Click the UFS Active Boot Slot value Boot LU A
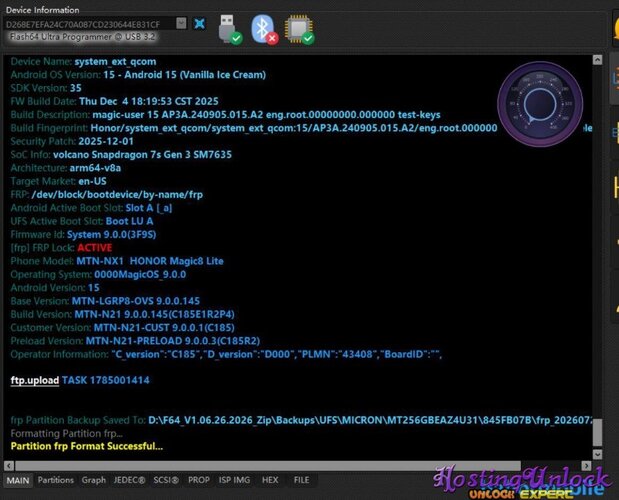The height and width of the screenshot is (500, 619). (129, 221)
